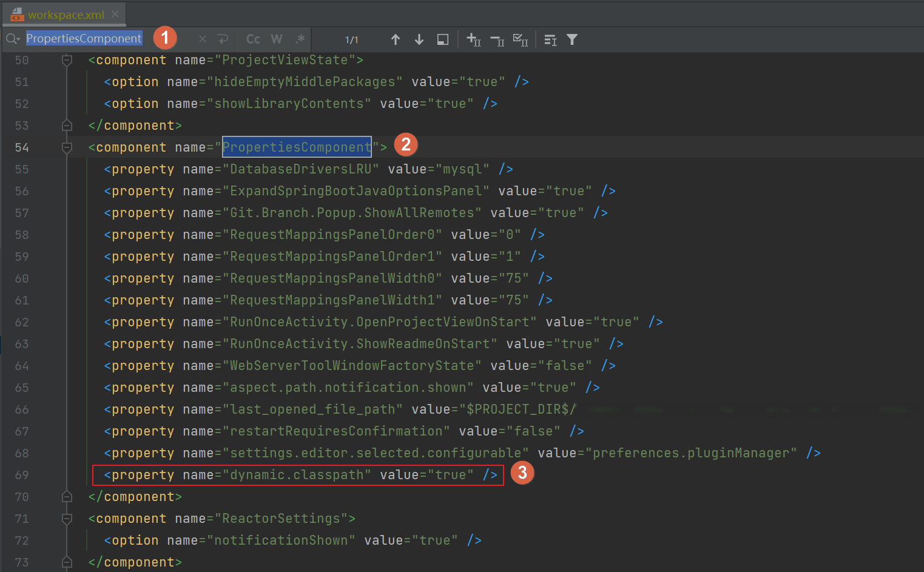The image size is (924, 572).
Task: Select all occurrences icon
Action: (520, 39)
